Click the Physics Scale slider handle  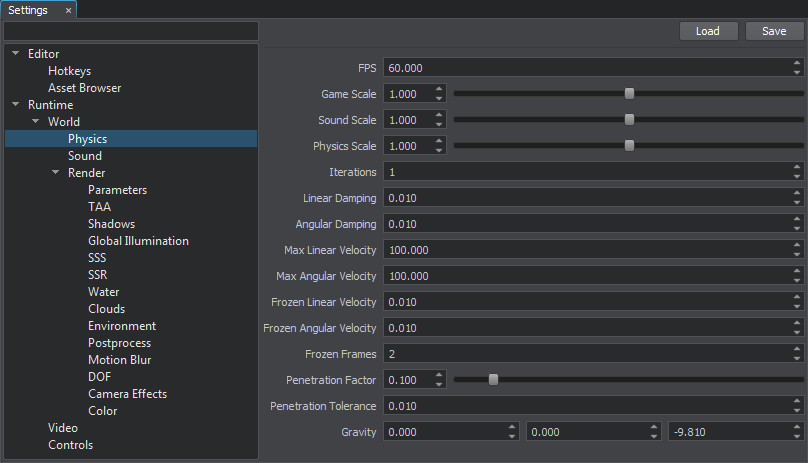point(629,146)
